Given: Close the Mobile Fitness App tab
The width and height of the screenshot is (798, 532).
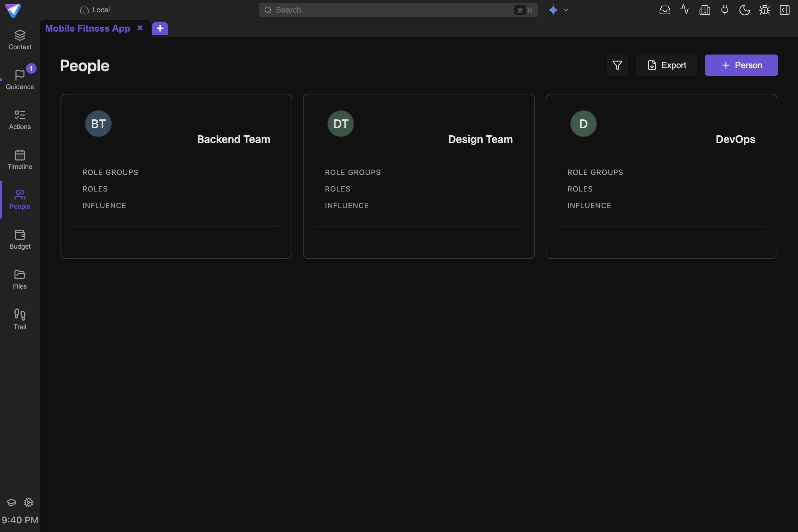Looking at the screenshot, I should coord(140,28).
